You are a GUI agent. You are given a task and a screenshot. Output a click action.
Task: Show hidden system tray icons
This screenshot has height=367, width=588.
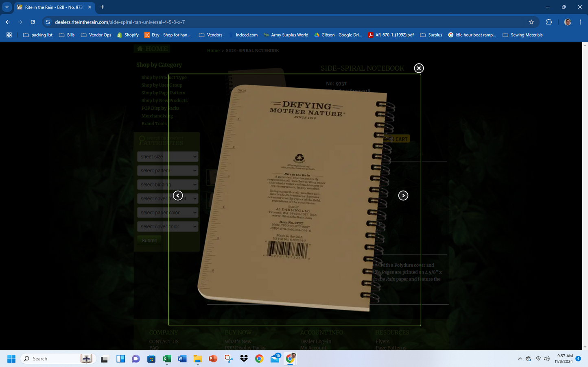pos(520,358)
